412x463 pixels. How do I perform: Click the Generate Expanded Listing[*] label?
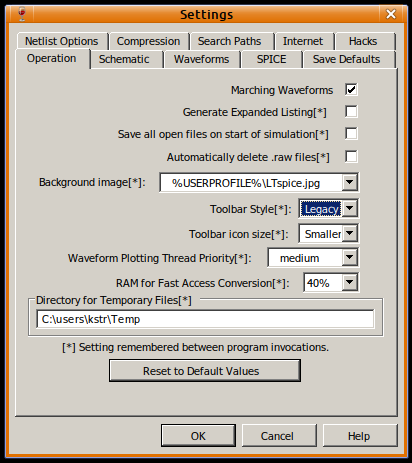click(255, 112)
